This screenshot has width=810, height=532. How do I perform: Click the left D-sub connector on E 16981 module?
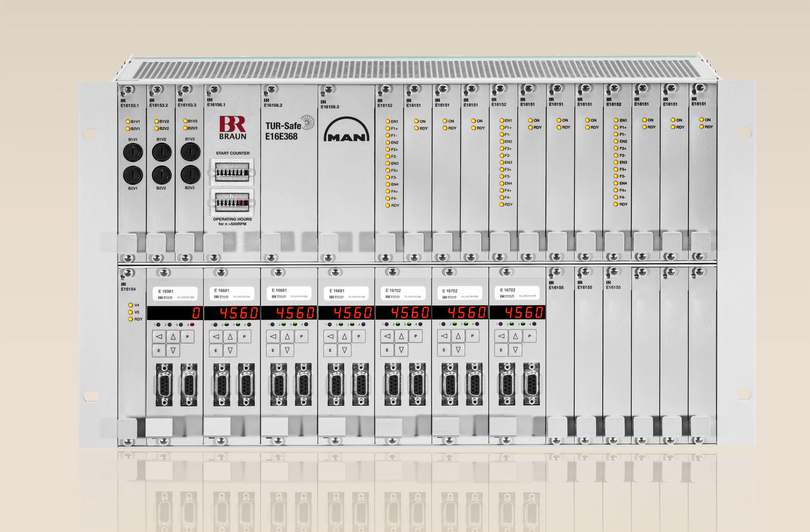click(x=164, y=384)
